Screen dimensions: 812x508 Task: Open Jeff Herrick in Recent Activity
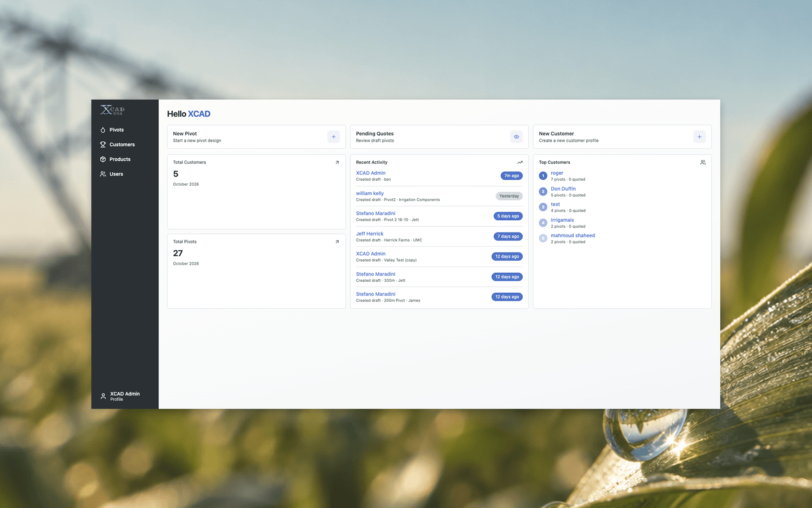tap(369, 234)
